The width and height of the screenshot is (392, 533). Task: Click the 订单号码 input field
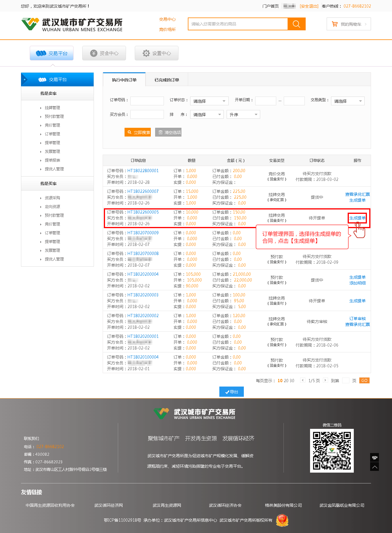(x=147, y=101)
